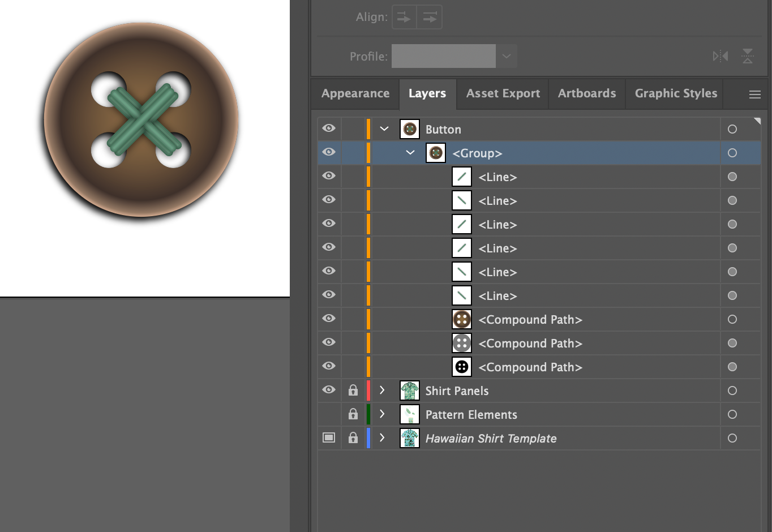The image size is (772, 532).
Task: Click the gray <Compound Path> thumbnail
Action: [x=462, y=343]
